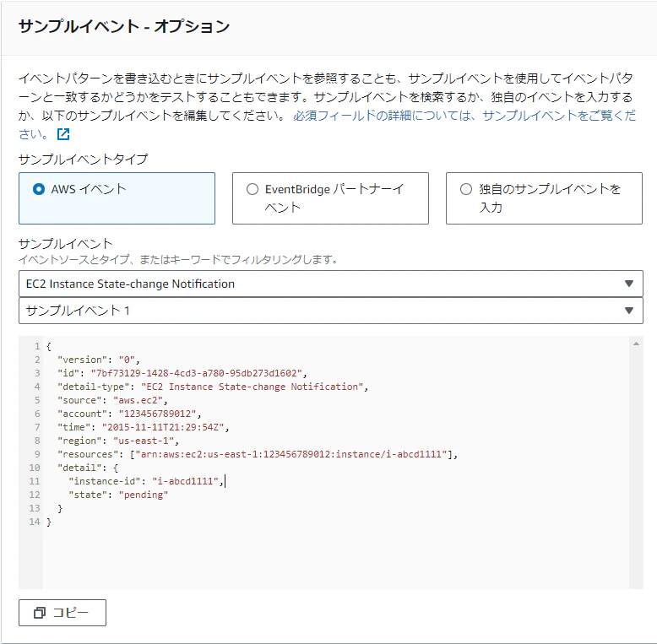
Task: Click the コピー button
Action: click(62, 613)
